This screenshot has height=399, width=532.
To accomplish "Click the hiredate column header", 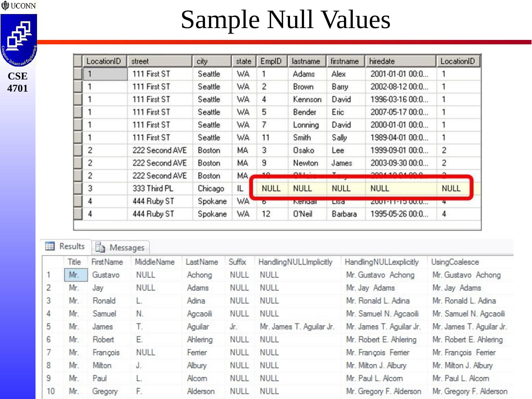I will point(401,61).
